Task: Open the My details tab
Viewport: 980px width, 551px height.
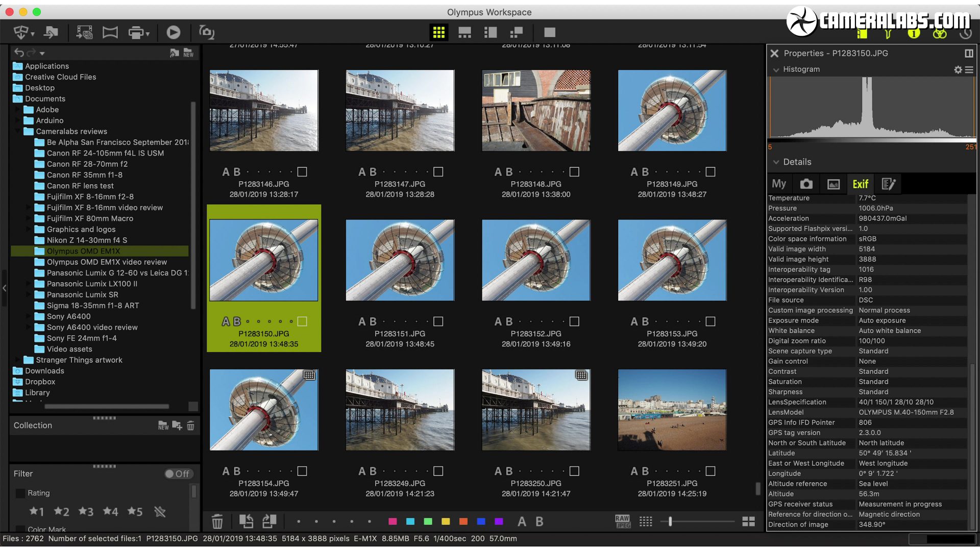Action: 779,184
